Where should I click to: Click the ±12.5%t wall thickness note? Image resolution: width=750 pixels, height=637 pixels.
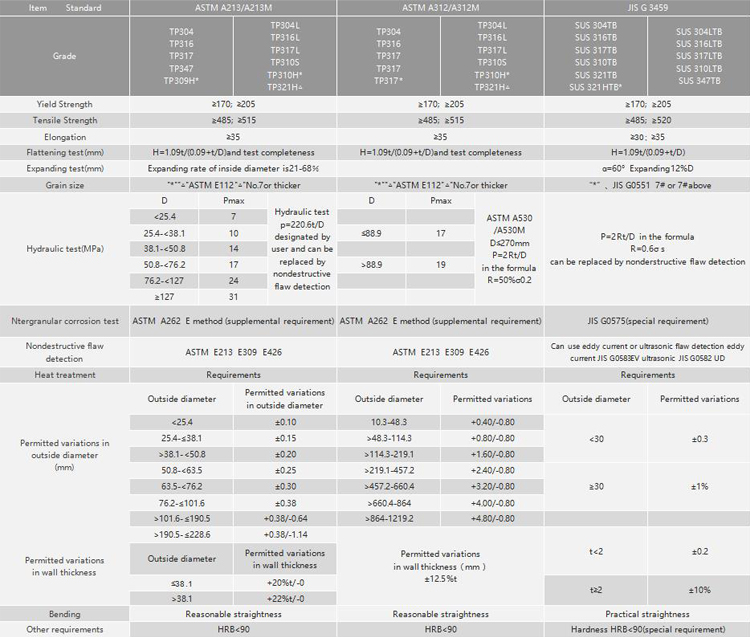(440, 566)
